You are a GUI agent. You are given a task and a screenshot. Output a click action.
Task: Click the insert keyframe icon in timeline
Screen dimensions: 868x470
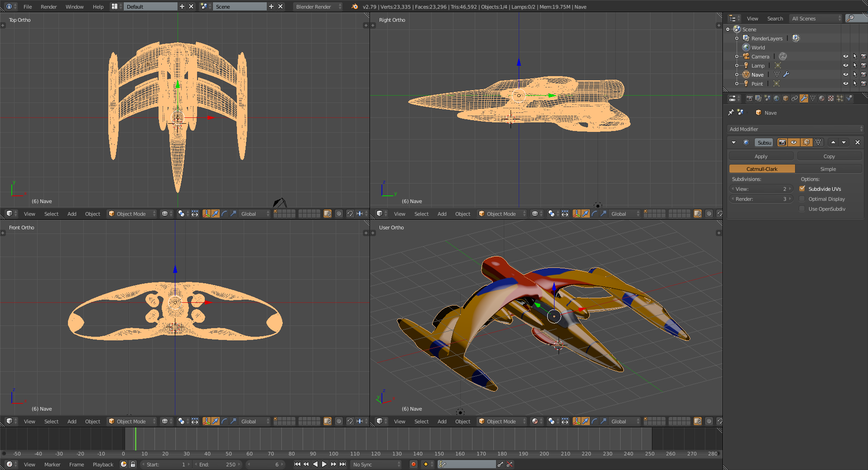[x=501, y=464]
